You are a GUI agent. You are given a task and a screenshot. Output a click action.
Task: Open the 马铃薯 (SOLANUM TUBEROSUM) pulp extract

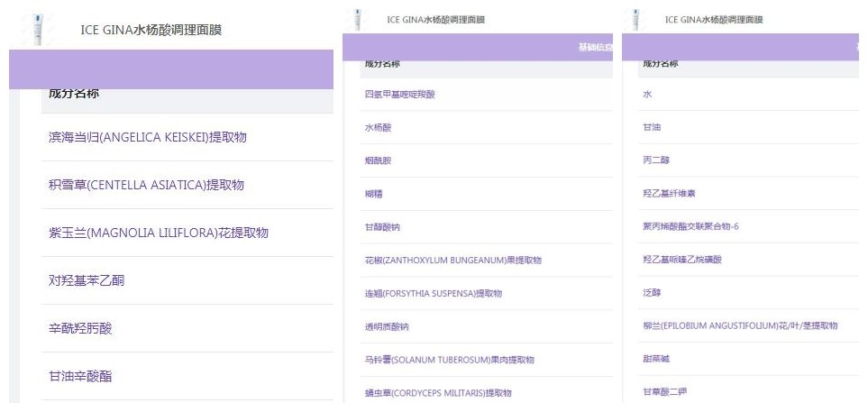pos(449,360)
